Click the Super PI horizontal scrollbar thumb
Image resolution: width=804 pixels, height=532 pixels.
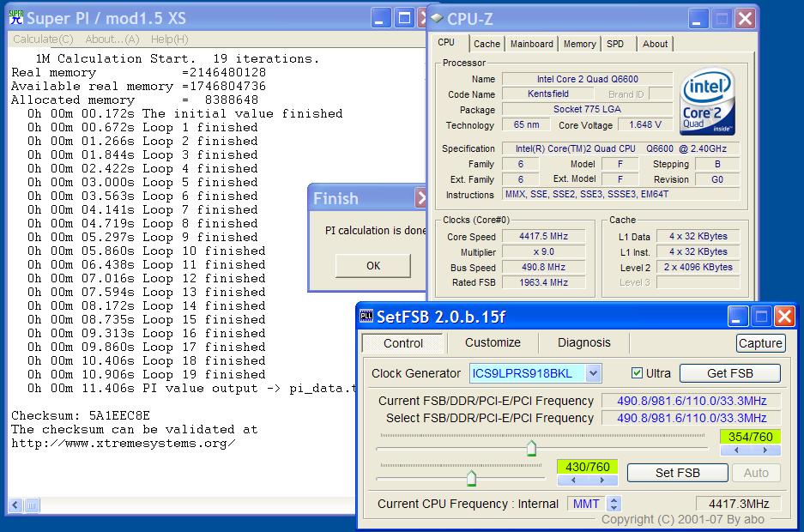(x=31, y=505)
